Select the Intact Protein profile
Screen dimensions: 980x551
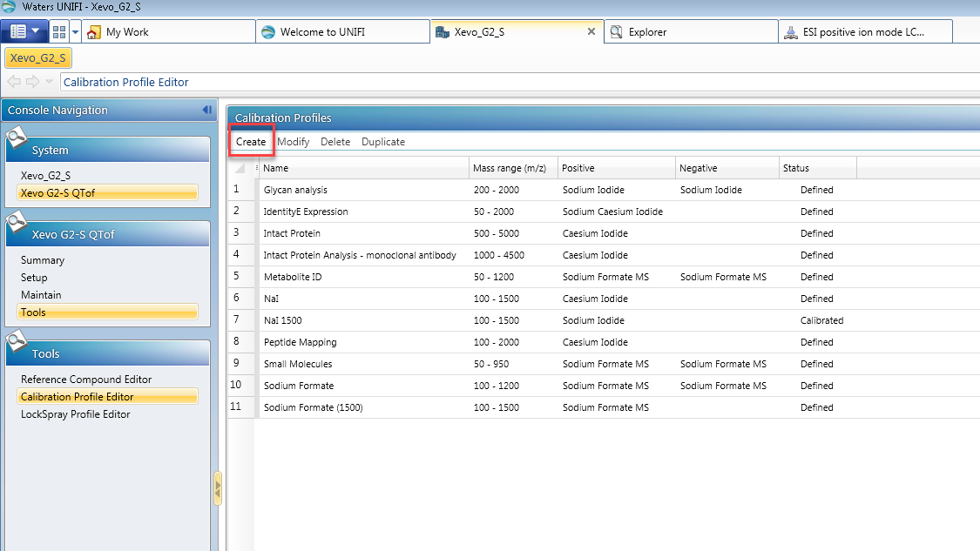coord(605,233)
